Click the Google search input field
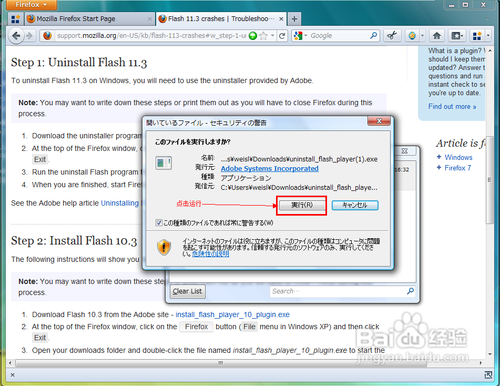 coord(338,36)
